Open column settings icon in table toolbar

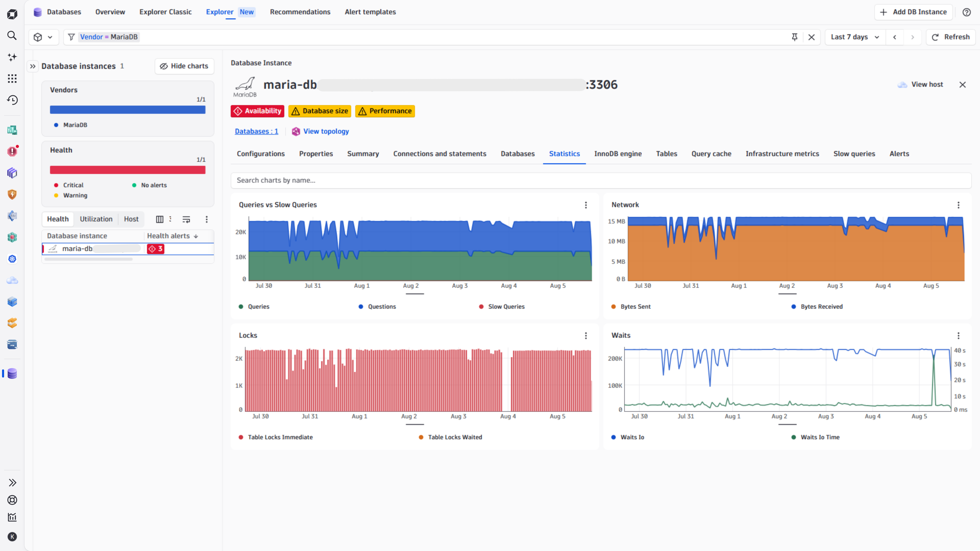coord(160,219)
